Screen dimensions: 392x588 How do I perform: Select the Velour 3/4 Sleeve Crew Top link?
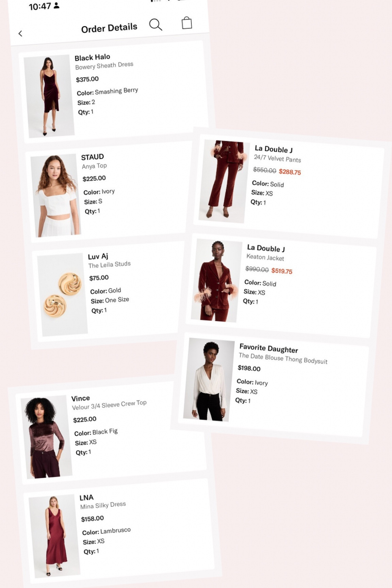point(109,405)
